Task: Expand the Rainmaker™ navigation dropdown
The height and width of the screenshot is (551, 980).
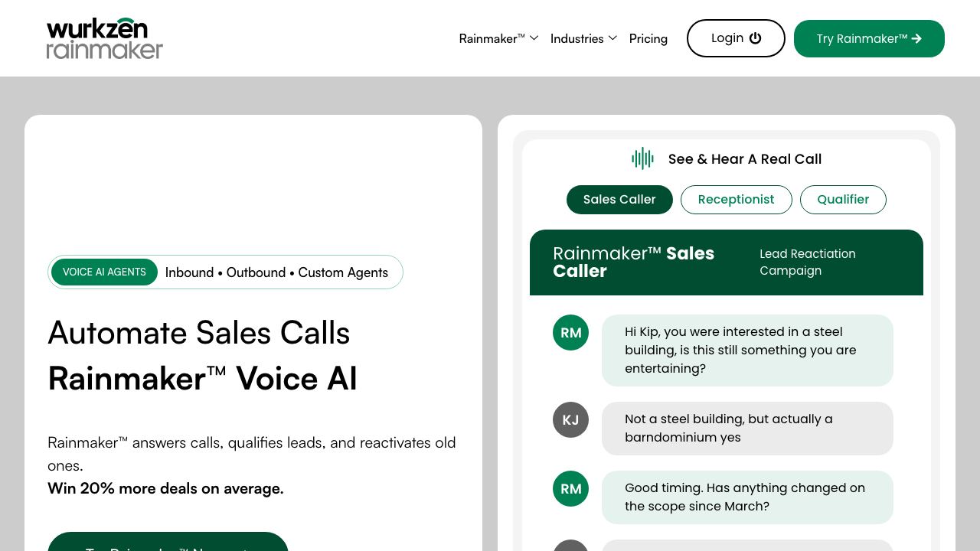Action: coord(498,38)
